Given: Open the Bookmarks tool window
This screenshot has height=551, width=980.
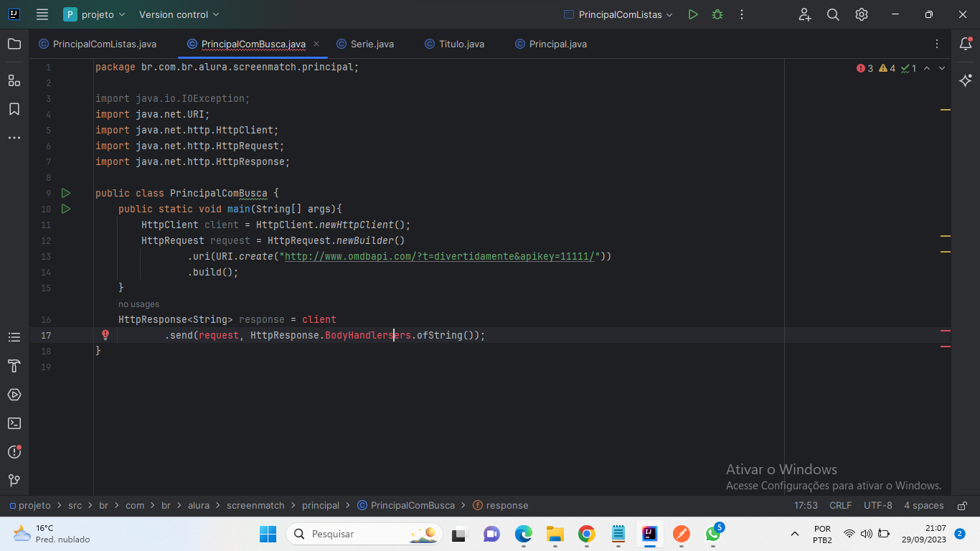Looking at the screenshot, I should [14, 109].
